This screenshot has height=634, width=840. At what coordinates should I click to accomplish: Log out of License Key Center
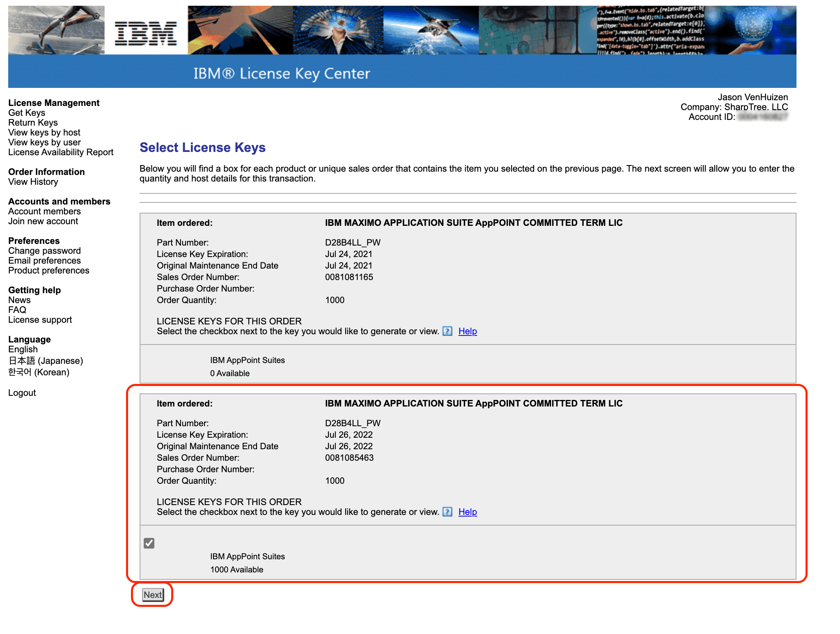22,393
